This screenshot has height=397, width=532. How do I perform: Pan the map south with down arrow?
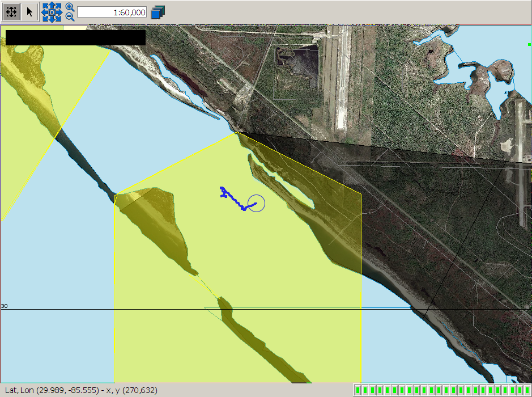(x=52, y=20)
